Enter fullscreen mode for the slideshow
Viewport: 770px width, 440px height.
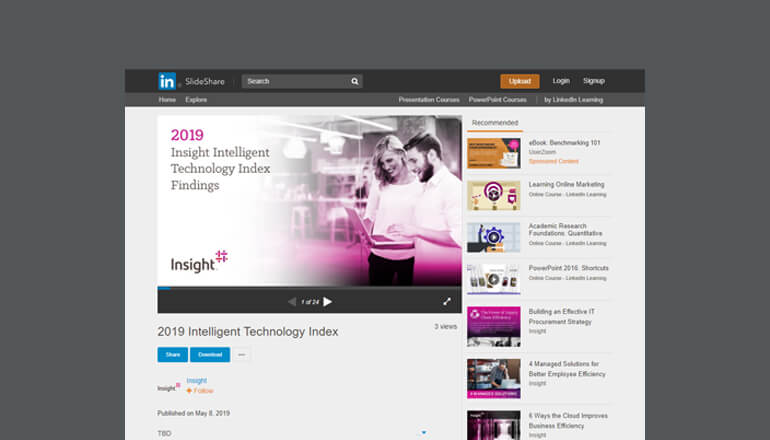coord(447,301)
